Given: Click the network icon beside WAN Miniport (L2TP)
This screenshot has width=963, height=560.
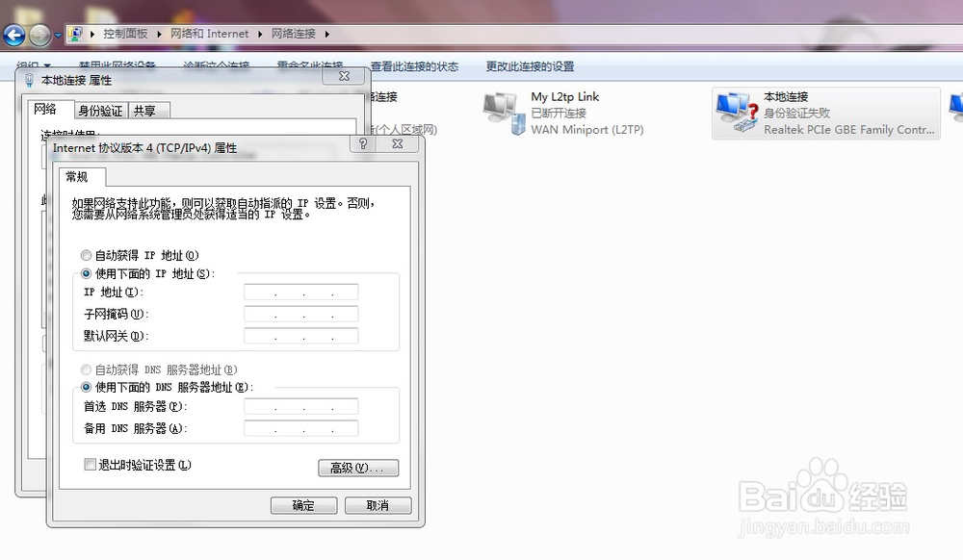Looking at the screenshot, I should coord(518,126).
